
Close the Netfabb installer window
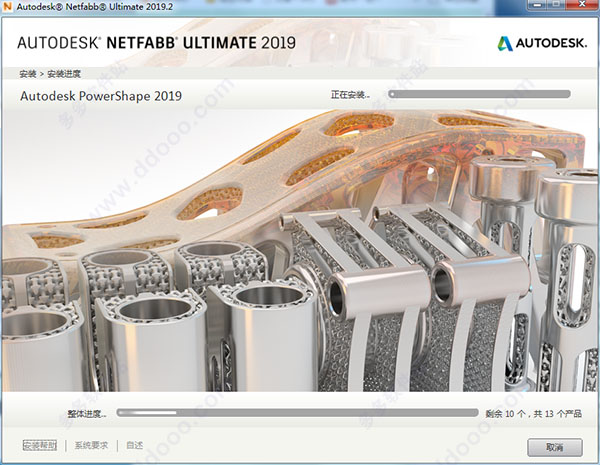click(583, 5)
